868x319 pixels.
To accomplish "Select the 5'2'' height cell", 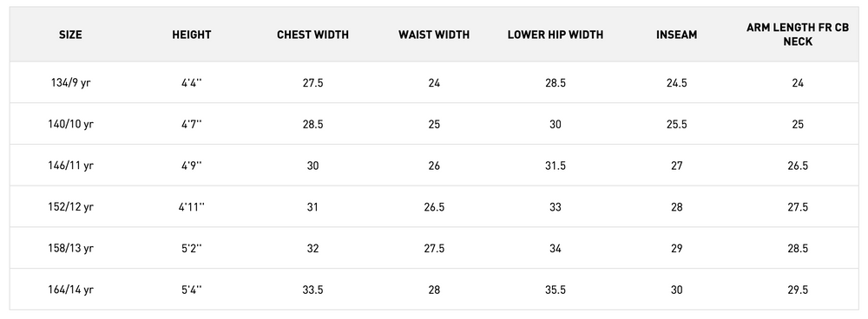I will click(x=192, y=248).
